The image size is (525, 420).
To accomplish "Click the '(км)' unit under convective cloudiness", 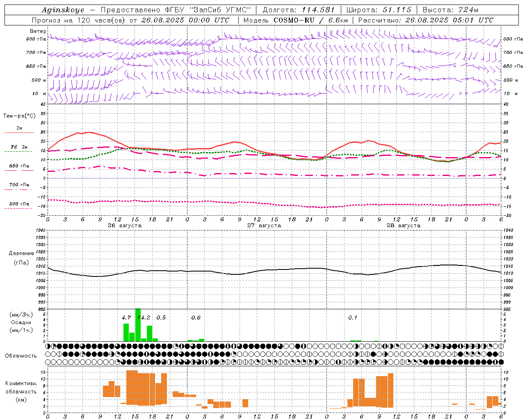I will pyautogui.click(x=21, y=399).
